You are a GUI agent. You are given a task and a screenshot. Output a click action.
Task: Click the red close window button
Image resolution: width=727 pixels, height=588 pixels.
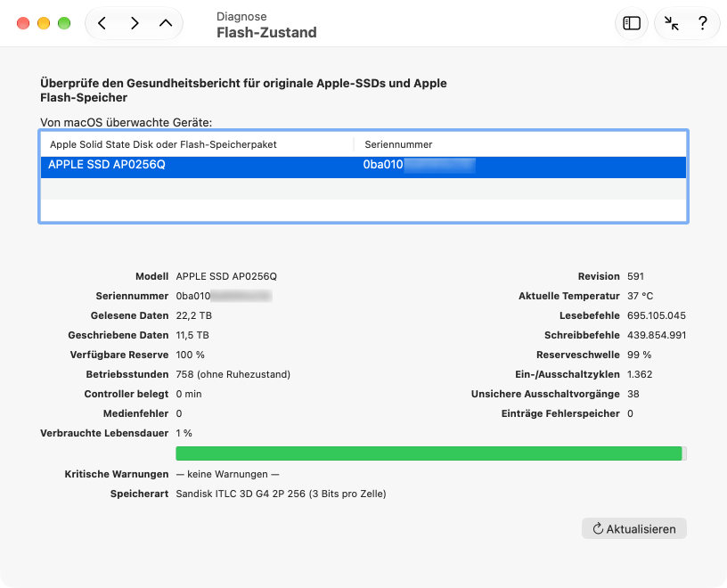coord(23,23)
